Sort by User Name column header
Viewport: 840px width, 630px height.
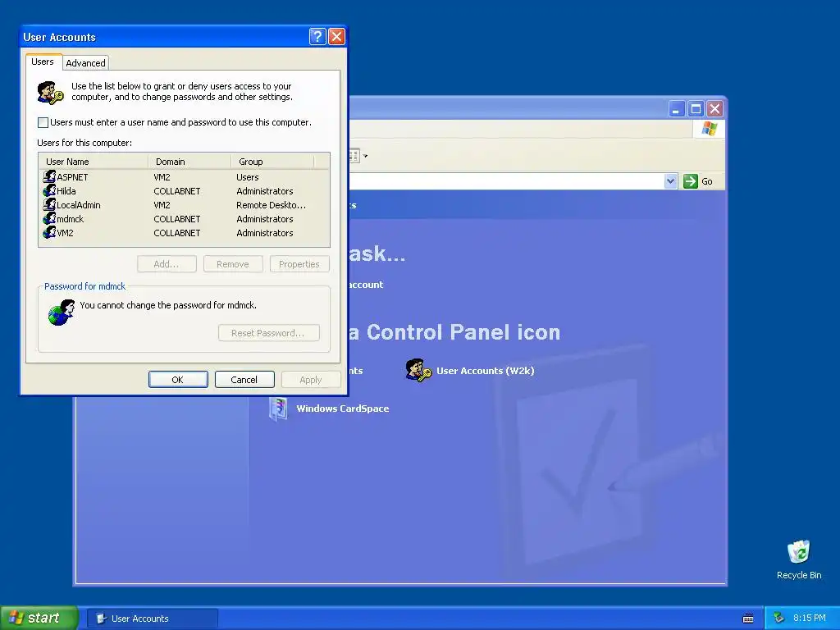coord(94,162)
